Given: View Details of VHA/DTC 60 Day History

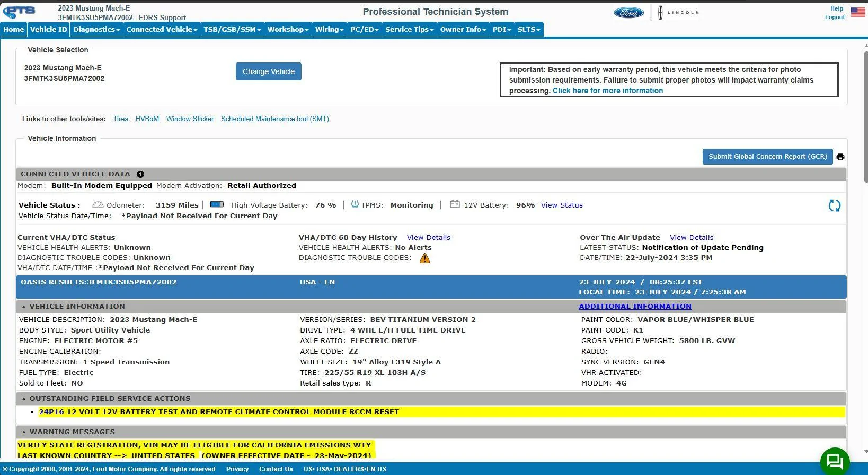Looking at the screenshot, I should [429, 238].
